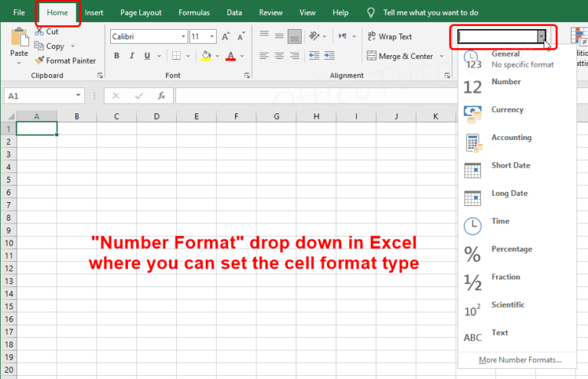Click the yellow Fill Color bucket
Viewport: 588px width, 379px height.
[x=206, y=56]
